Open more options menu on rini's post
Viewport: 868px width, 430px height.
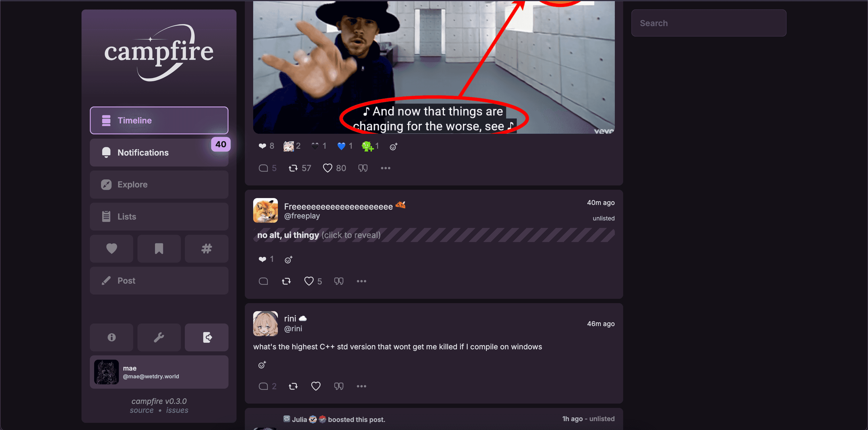point(362,386)
